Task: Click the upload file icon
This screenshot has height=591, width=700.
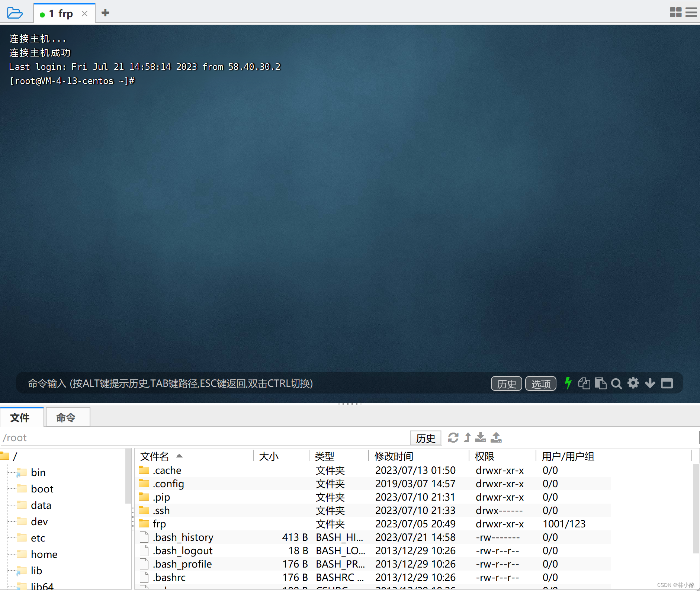Action: coord(496,437)
